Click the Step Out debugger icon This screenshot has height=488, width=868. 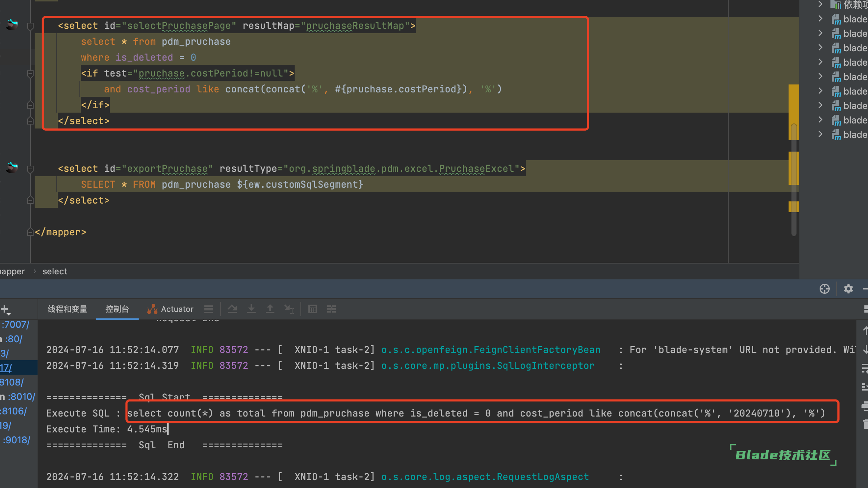(x=270, y=309)
